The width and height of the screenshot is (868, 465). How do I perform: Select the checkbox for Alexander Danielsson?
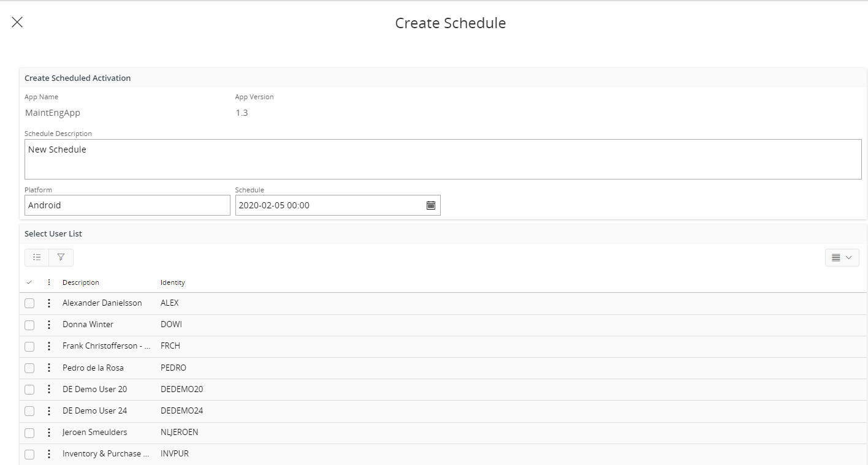coord(29,303)
